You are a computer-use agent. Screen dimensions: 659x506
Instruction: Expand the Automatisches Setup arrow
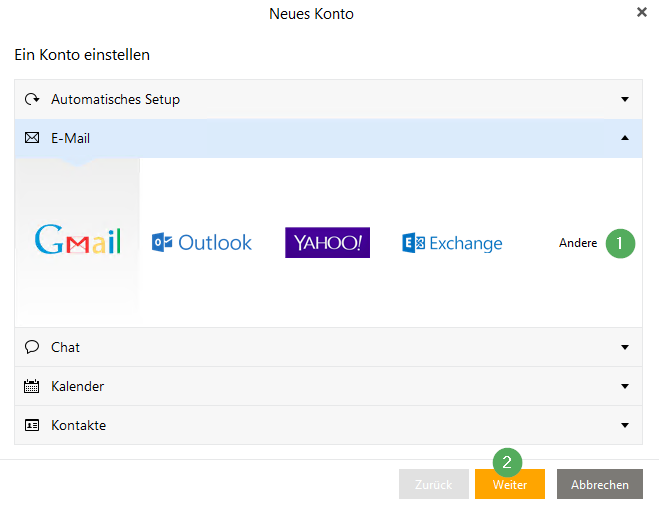[625, 99]
